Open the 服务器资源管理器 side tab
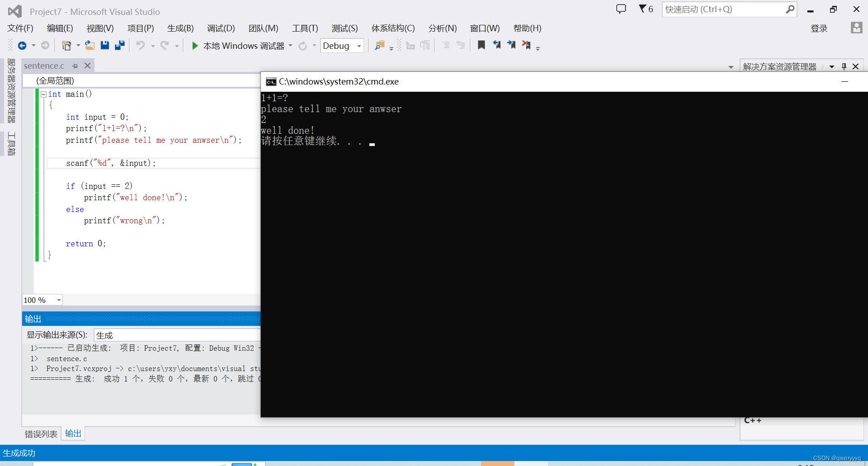This screenshot has width=868, height=466. click(x=11, y=90)
